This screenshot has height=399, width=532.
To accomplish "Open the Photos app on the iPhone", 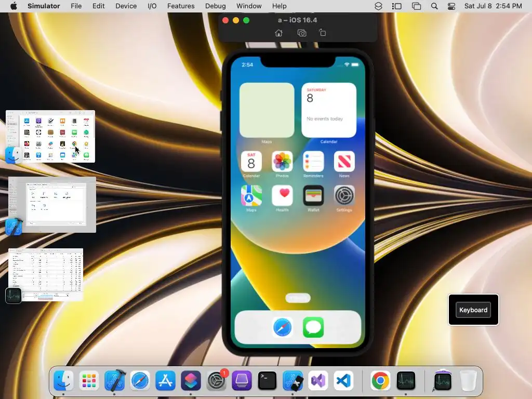I will [282, 161].
